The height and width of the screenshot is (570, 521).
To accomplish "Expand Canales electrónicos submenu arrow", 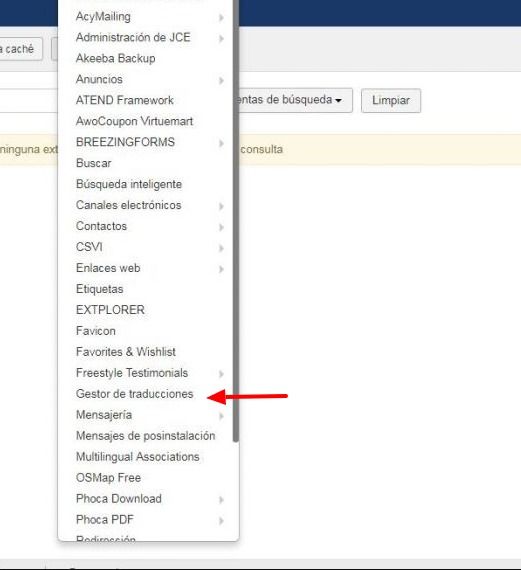I will (221, 206).
